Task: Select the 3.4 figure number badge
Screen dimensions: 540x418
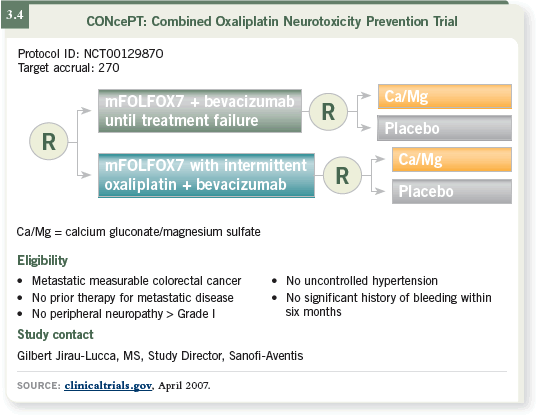Action: click(x=15, y=15)
